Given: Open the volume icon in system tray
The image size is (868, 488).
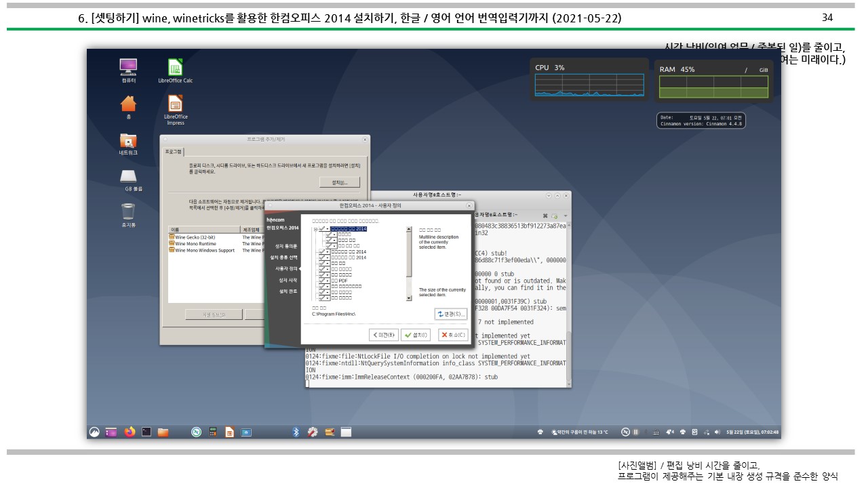Looking at the screenshot, I should [717, 432].
